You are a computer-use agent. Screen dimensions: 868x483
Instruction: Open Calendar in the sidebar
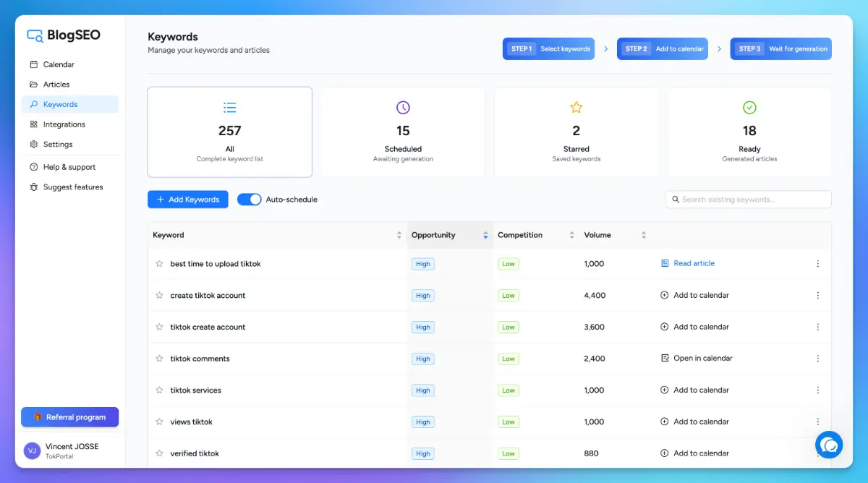pos(58,64)
